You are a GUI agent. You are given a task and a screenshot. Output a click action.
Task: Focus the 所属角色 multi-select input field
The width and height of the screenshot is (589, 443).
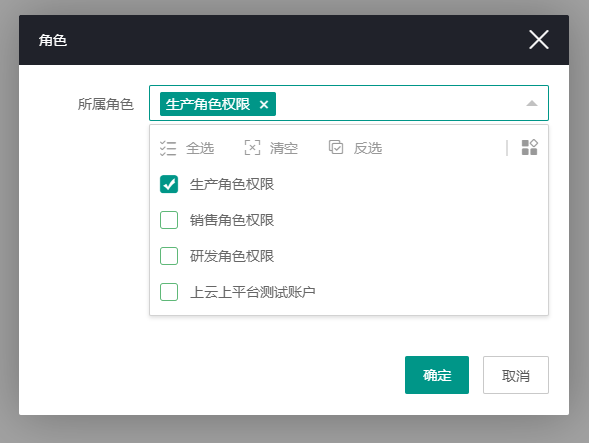click(349, 103)
